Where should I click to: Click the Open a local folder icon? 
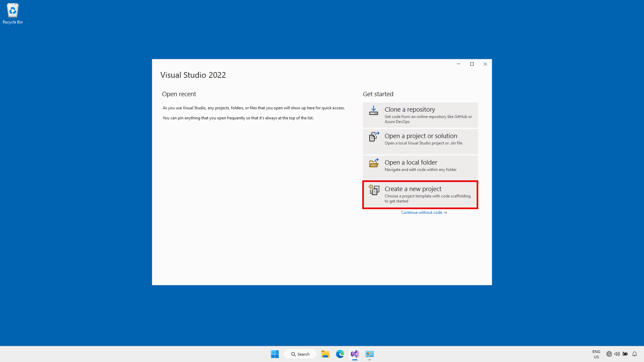click(374, 163)
